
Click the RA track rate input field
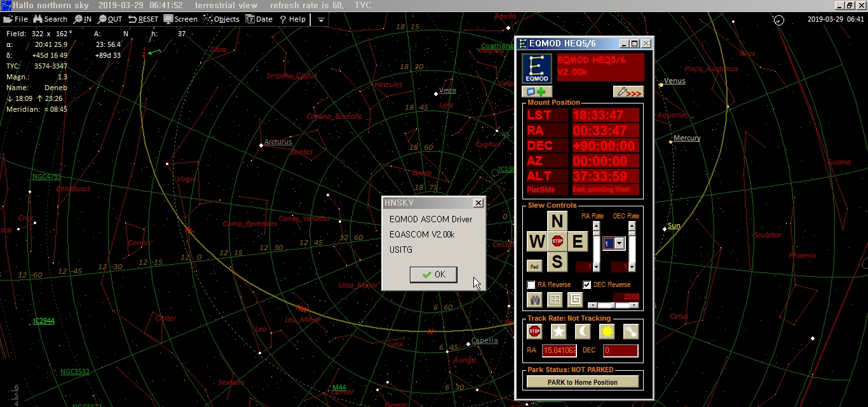click(x=559, y=350)
